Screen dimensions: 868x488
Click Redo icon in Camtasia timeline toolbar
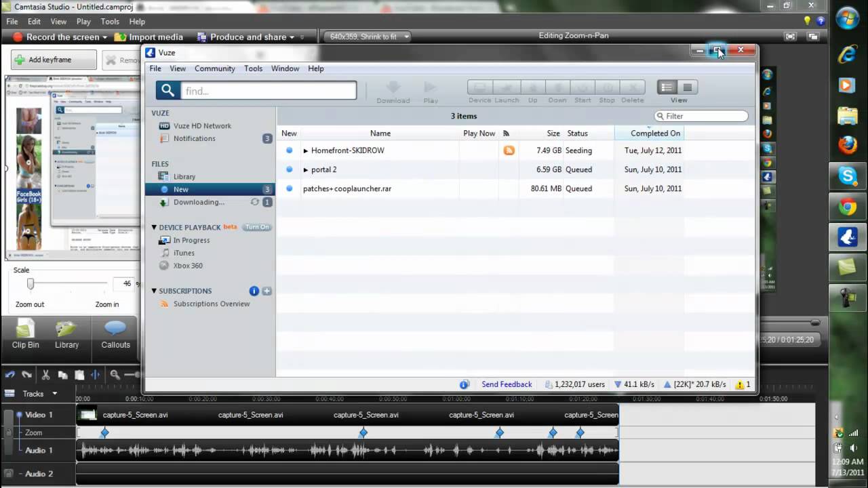pyautogui.click(x=26, y=374)
